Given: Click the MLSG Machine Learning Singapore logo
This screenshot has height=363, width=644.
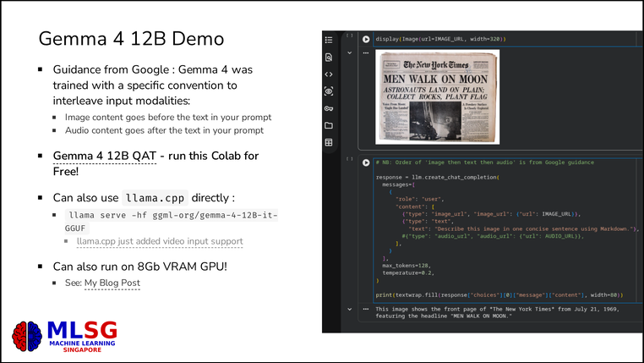Looking at the screenshot, I should [64, 336].
